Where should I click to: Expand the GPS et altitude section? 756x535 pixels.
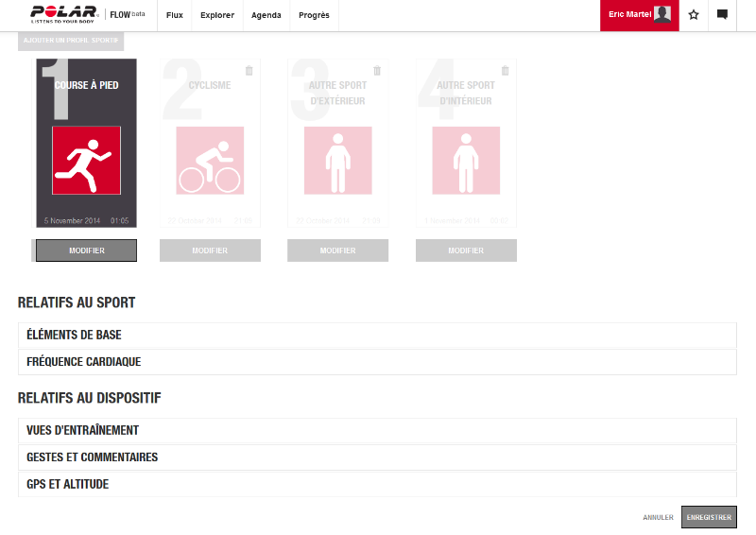click(377, 484)
